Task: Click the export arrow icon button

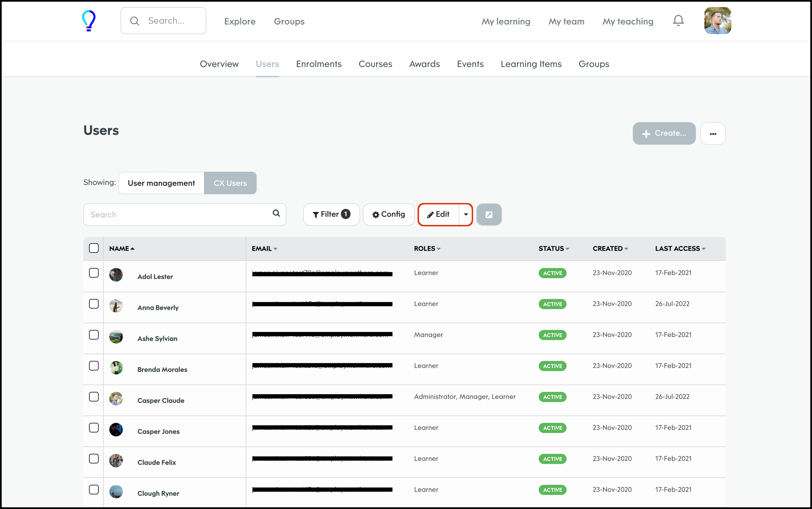Action: [x=489, y=215]
